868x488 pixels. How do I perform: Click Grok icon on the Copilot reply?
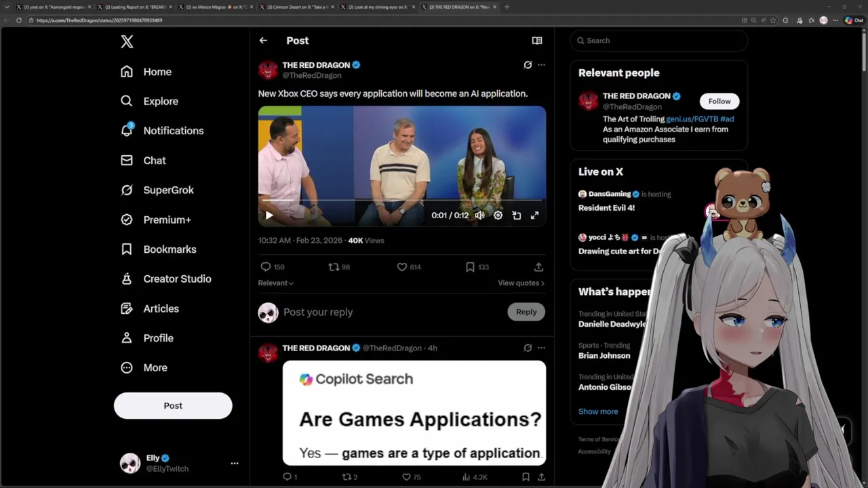pos(528,348)
